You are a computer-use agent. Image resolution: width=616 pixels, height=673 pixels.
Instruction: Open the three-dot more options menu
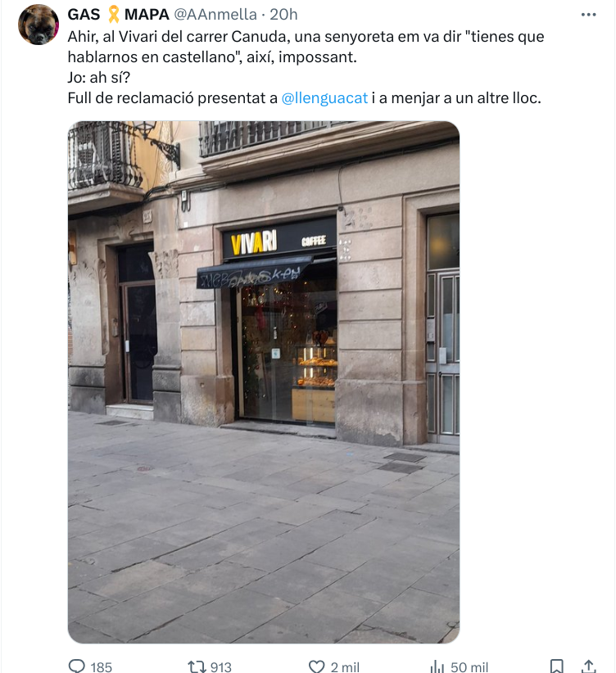pyautogui.click(x=588, y=15)
